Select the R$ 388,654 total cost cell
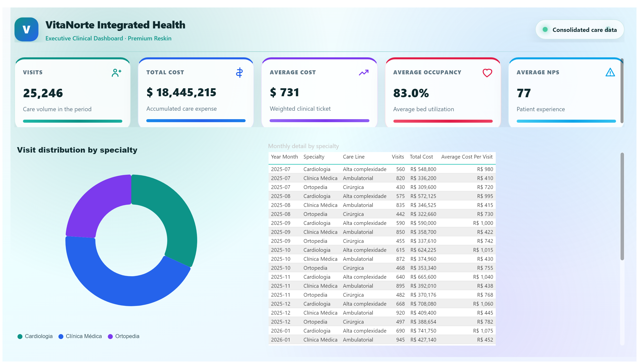The image size is (639, 364). [x=423, y=322]
